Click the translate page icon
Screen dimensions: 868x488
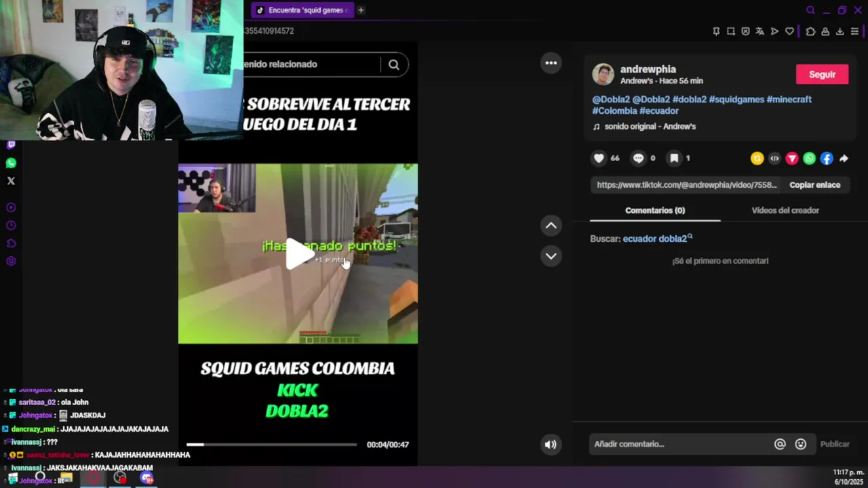(x=759, y=31)
